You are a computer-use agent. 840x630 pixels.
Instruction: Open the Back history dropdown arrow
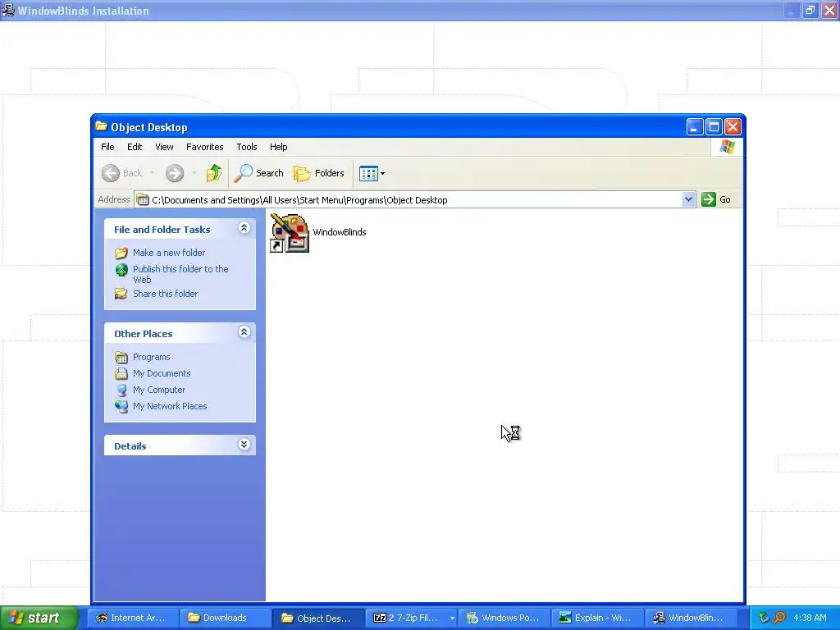tap(152, 172)
